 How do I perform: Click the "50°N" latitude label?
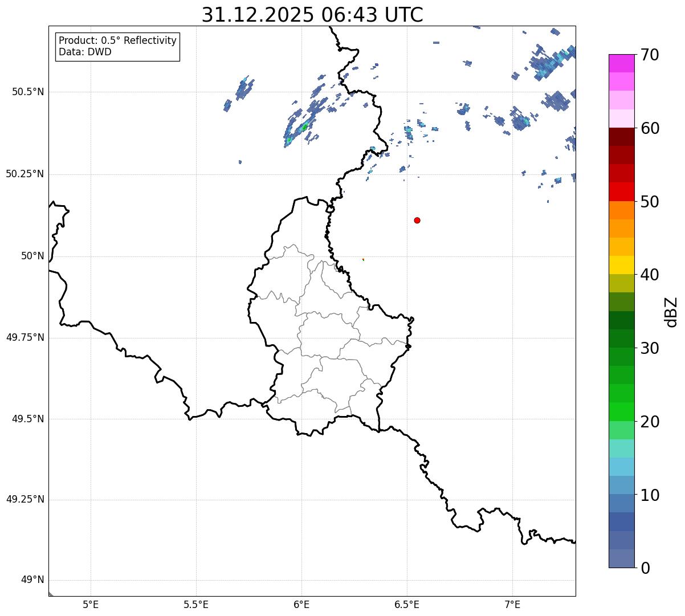[32, 256]
